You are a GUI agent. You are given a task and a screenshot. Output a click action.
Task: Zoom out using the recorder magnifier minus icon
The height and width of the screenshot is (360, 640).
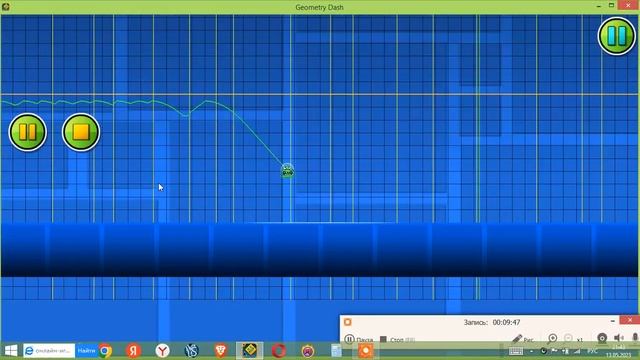click(x=568, y=338)
